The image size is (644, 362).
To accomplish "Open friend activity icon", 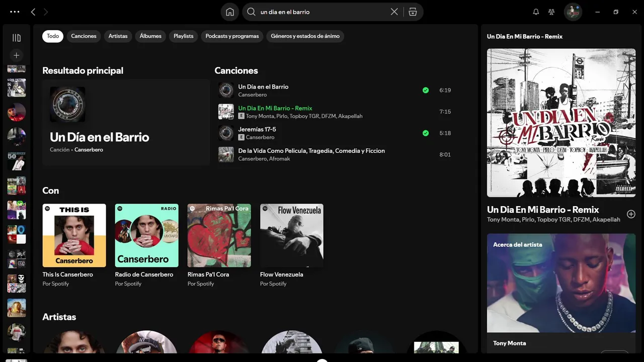I will tap(551, 12).
